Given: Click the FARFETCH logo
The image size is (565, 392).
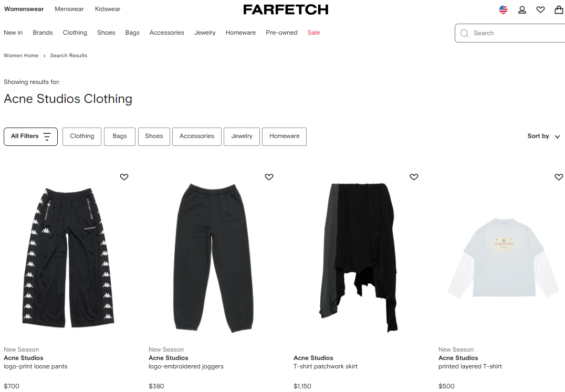Looking at the screenshot, I should click(x=286, y=10).
